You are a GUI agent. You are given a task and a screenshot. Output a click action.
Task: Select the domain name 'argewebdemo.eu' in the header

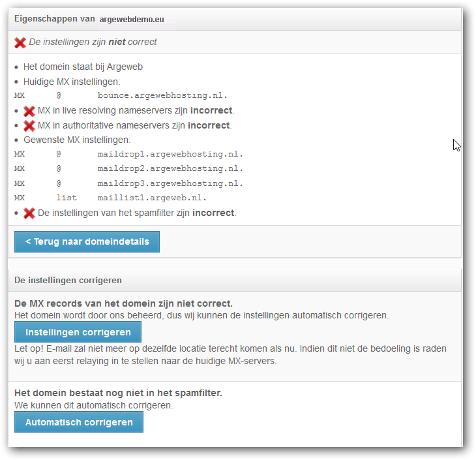132,20
